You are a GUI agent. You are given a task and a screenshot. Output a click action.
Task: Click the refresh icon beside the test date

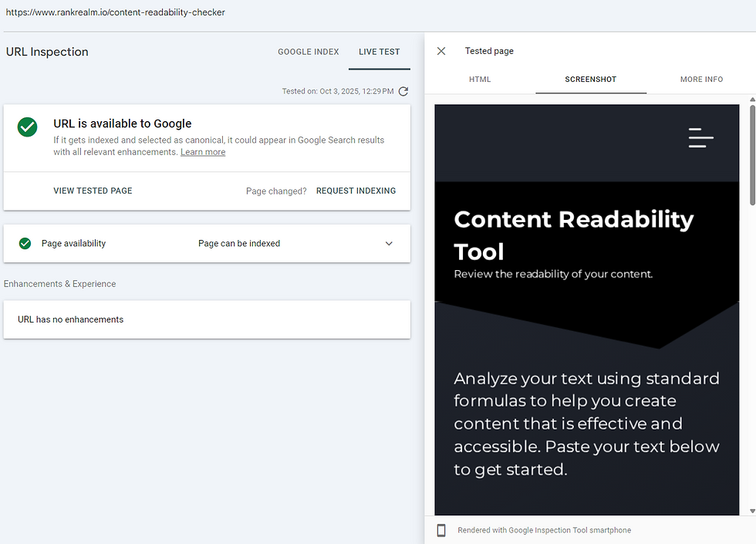pos(403,91)
